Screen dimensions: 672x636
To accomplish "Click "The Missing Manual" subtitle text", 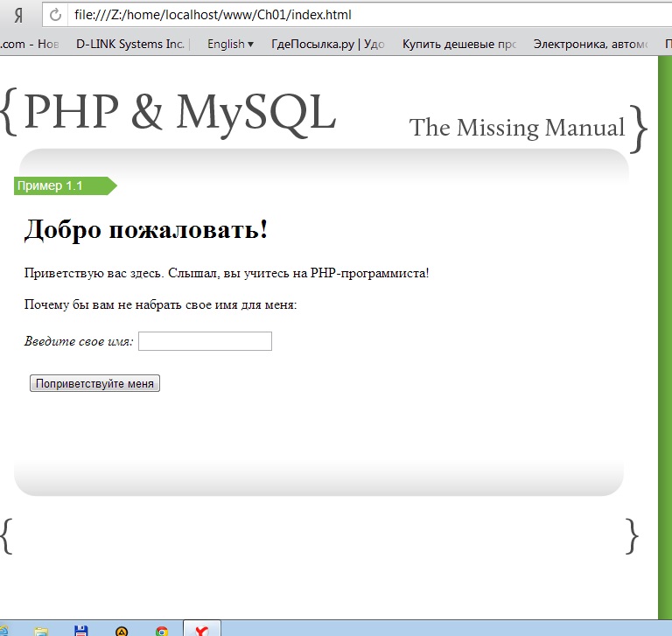I will pos(516,128).
